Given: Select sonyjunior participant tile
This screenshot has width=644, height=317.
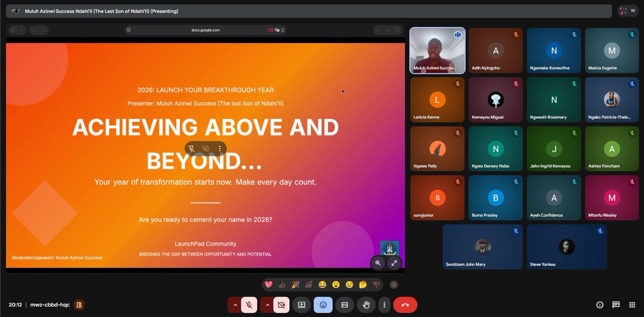Looking at the screenshot, I should pyautogui.click(x=437, y=198).
